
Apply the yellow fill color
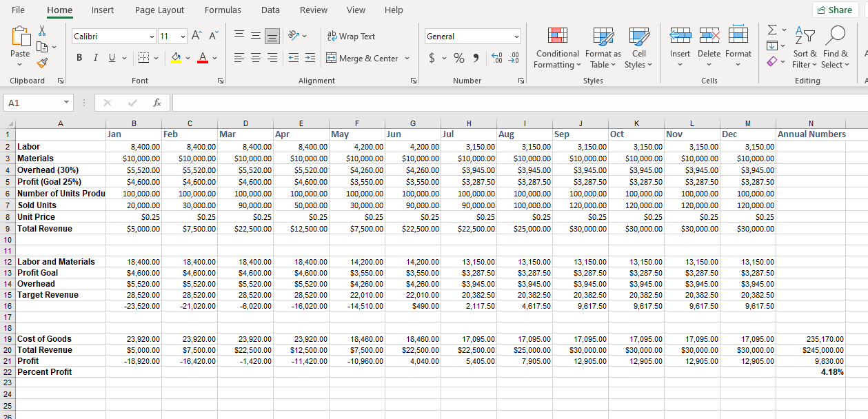click(176, 59)
